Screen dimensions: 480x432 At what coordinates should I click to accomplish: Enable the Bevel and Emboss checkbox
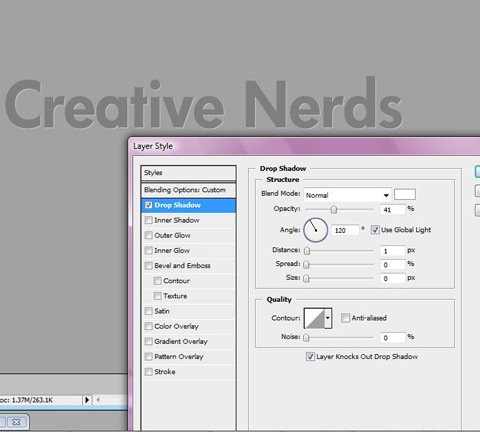[148, 266]
